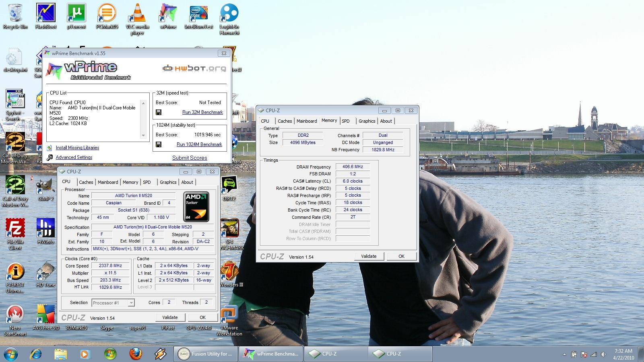Click the Windows Start orb

click(x=11, y=354)
